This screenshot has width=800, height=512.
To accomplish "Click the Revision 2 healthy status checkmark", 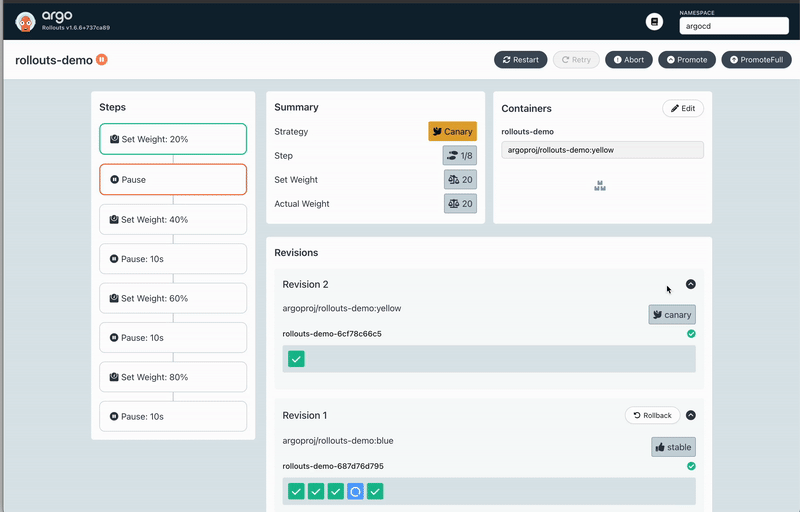I will (691, 334).
